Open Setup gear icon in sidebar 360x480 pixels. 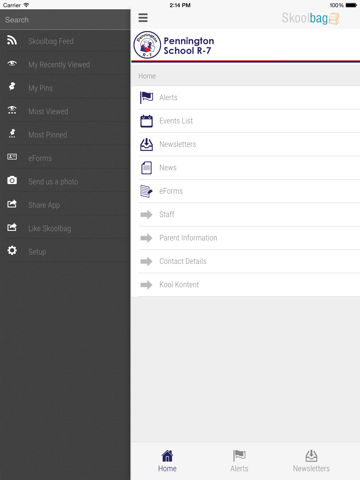click(x=12, y=251)
